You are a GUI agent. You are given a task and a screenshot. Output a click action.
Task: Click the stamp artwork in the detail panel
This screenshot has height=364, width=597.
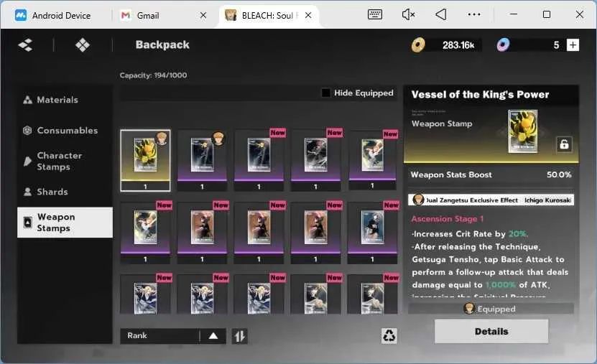tap(523, 131)
